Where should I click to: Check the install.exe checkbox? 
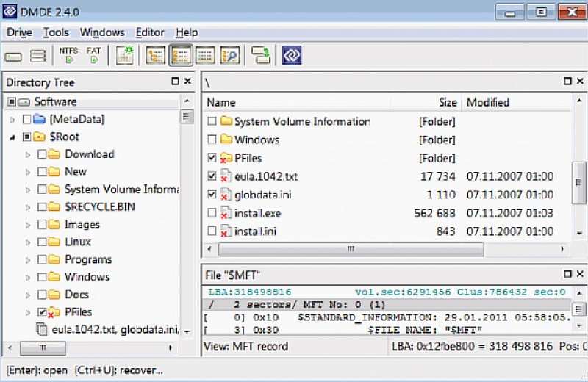212,212
